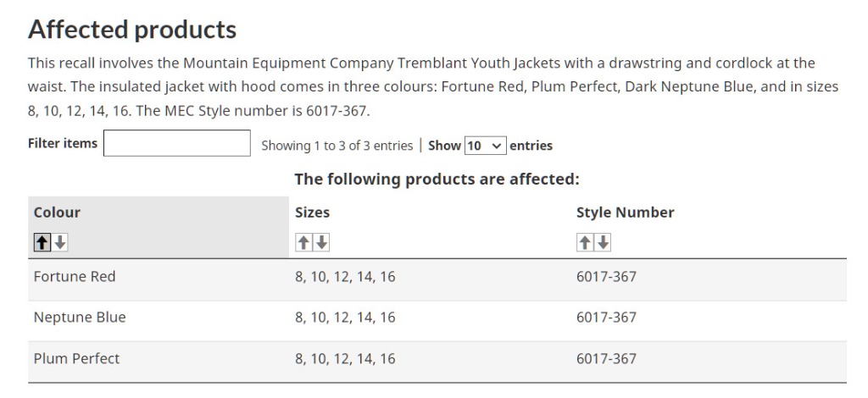
Task: Sort the Colour column ascending with the up arrow
Action: coord(42,242)
